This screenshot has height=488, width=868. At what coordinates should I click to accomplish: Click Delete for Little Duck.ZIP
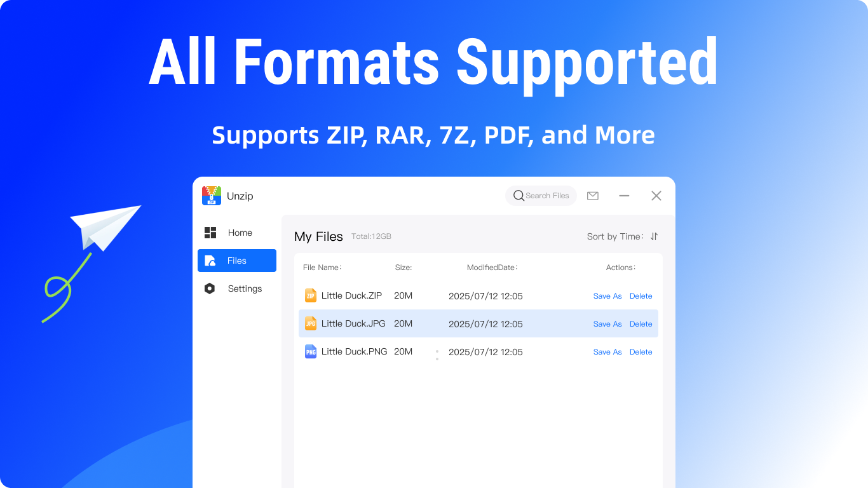(x=641, y=296)
